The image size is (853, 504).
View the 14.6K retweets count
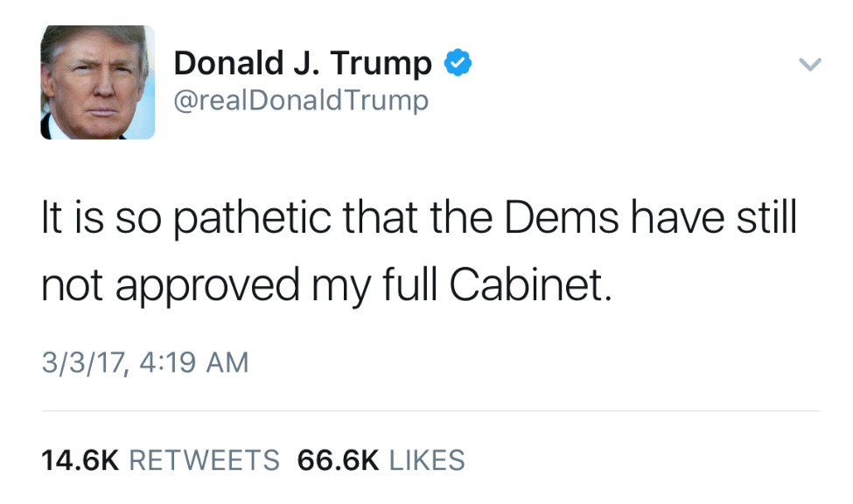(x=80, y=460)
